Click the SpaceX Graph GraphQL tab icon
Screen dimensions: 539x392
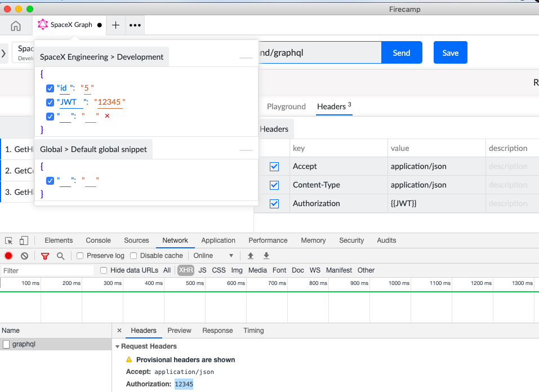click(43, 24)
